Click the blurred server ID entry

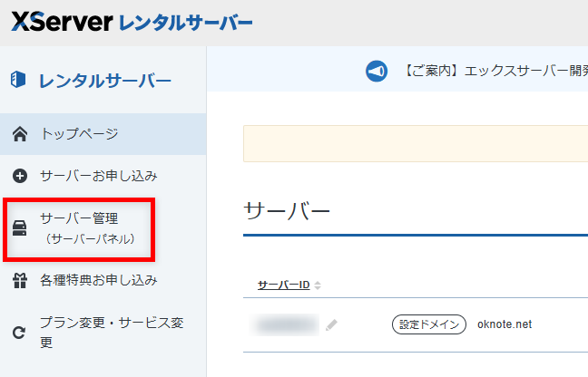click(287, 324)
